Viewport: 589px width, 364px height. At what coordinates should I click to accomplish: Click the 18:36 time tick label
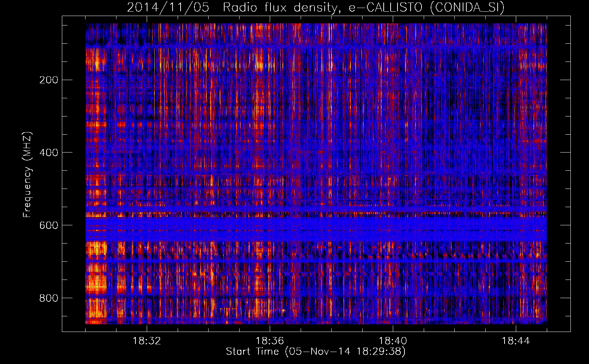270,341
